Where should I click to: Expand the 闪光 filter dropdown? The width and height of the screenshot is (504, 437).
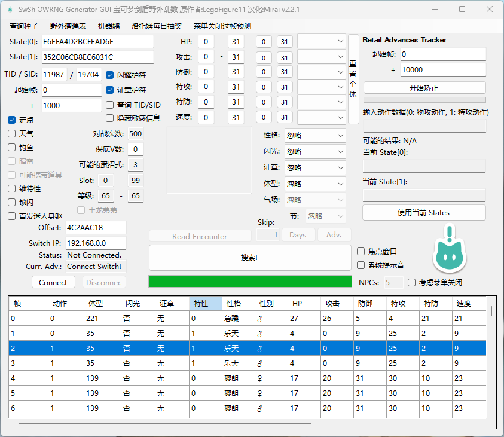pyautogui.click(x=315, y=151)
